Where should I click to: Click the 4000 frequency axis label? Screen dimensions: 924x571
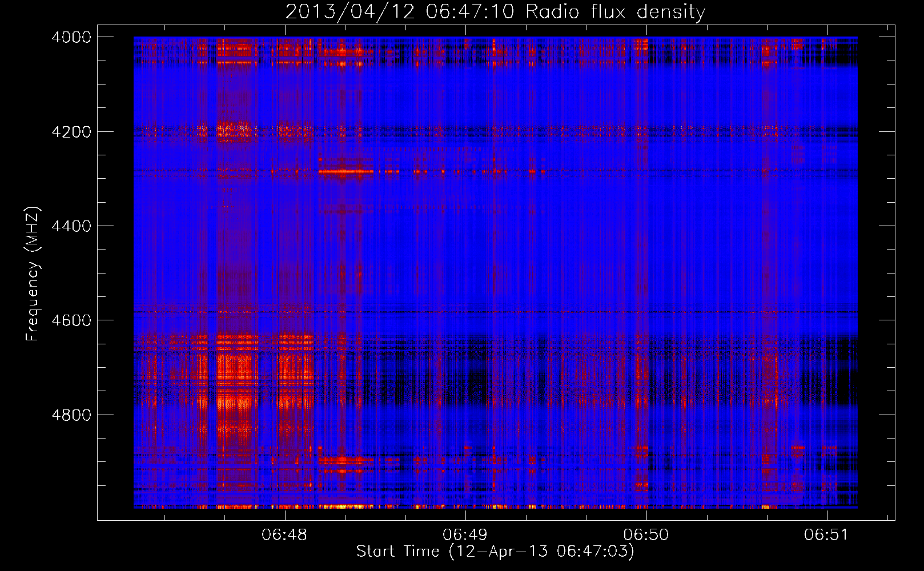(x=71, y=37)
